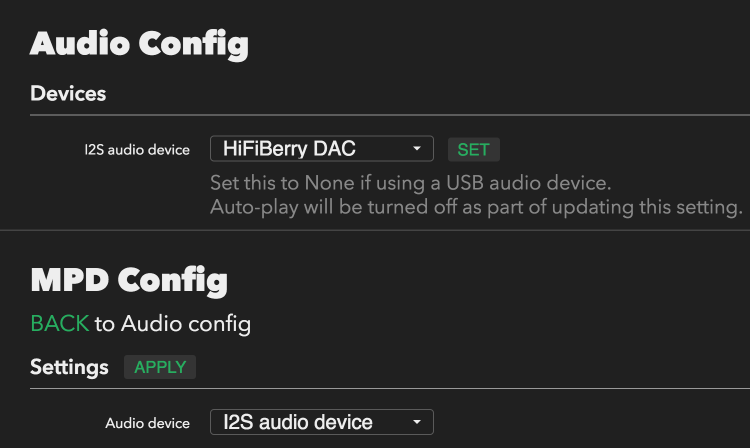Select the MPD Config page heading
This screenshot has width=750, height=448.
tap(129, 281)
